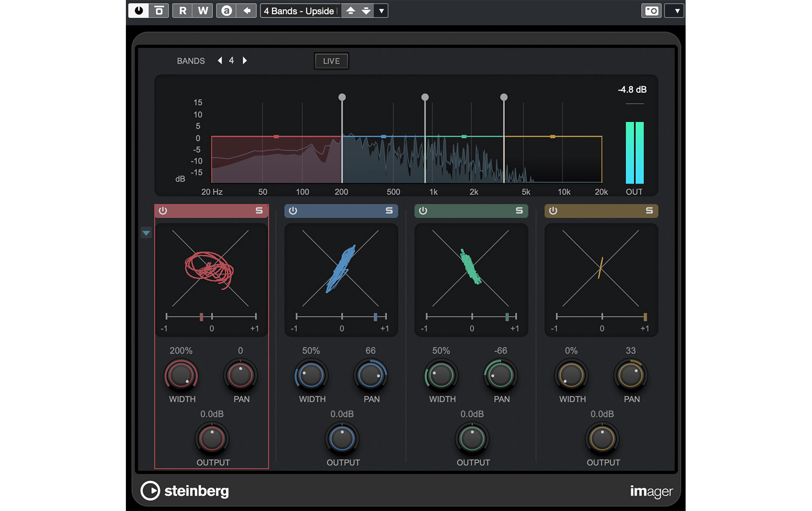812x511 pixels.
Task: Click the blue band level handle
Action: coord(384,137)
